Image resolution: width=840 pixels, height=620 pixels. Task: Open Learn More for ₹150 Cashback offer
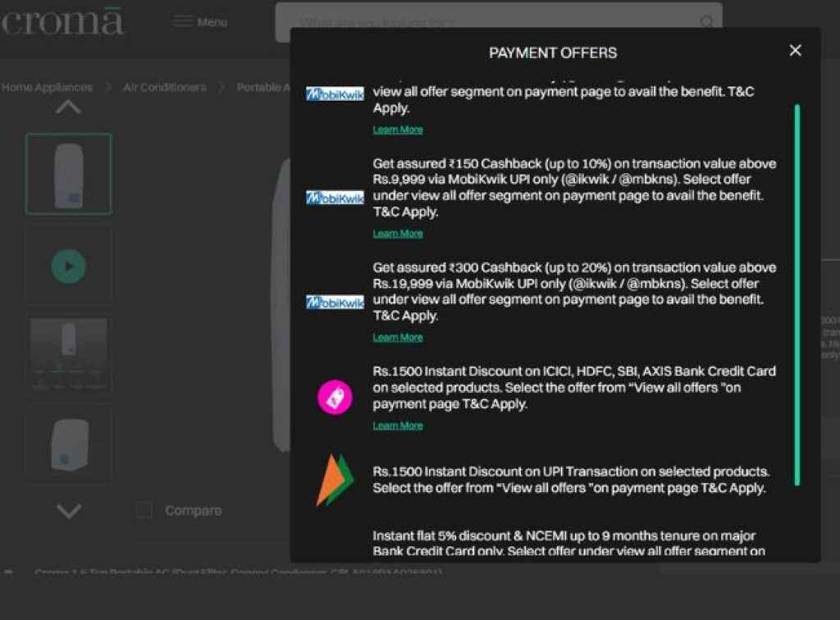tap(398, 234)
